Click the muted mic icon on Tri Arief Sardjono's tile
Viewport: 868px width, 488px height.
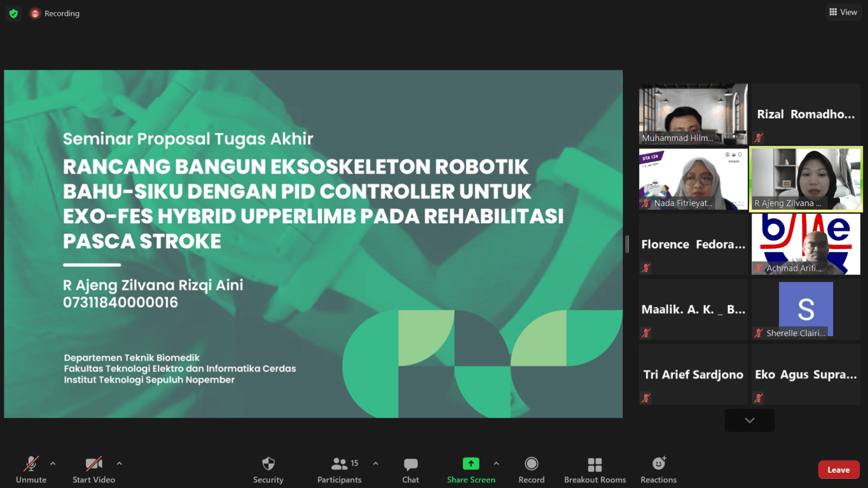click(x=645, y=398)
